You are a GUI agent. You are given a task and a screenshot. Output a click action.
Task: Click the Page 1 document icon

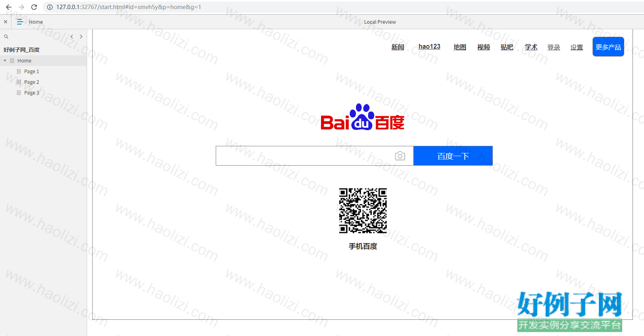(x=19, y=71)
